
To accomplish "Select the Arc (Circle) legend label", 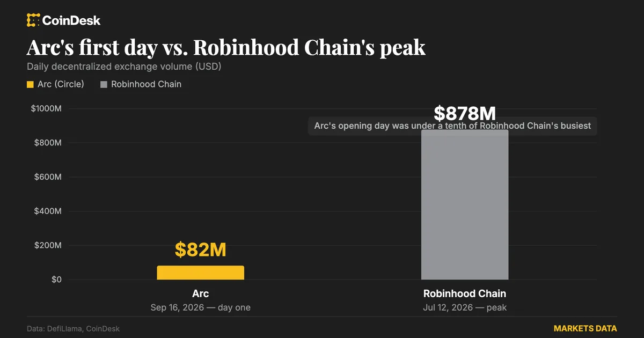I will [x=61, y=84].
